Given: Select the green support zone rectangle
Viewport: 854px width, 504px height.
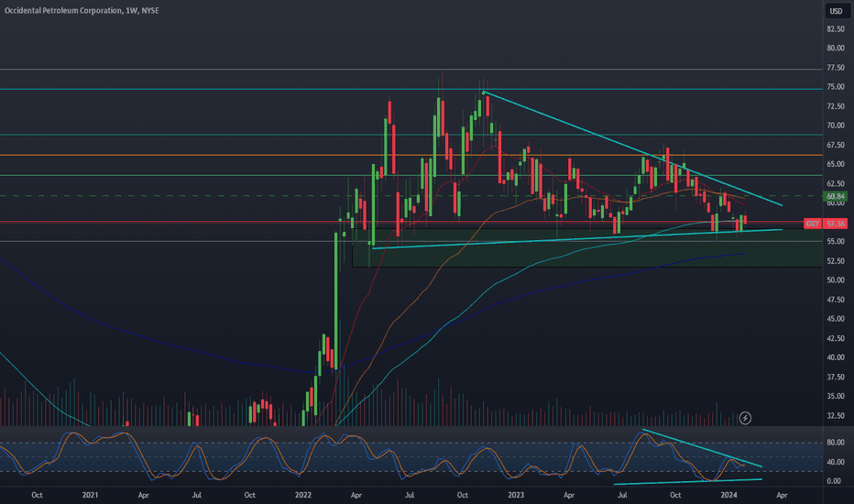Looking at the screenshot, I should pos(586,248).
